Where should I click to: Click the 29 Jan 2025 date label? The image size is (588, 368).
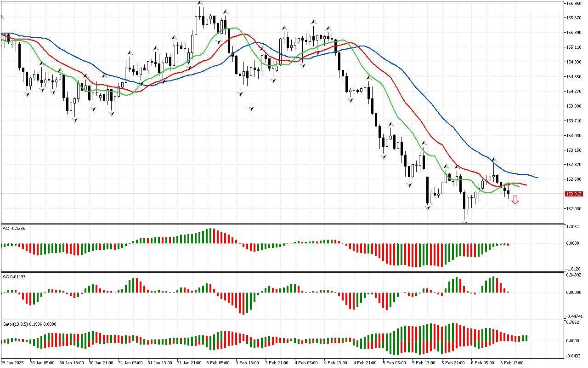12,363
